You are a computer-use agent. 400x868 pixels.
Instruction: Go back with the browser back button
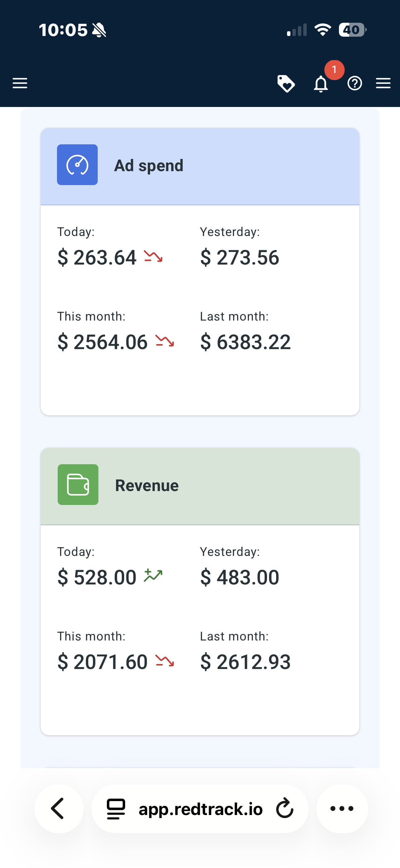coord(59,809)
